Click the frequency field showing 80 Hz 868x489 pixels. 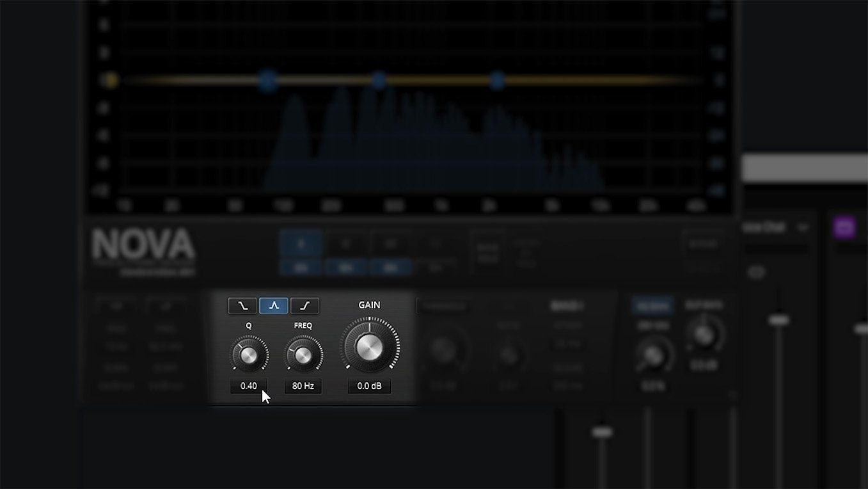pos(303,386)
